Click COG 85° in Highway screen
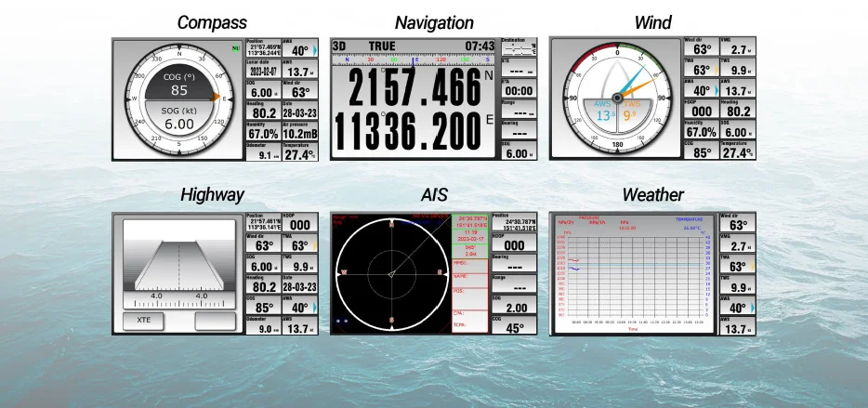Viewport: 868px width, 408px height. point(263,305)
